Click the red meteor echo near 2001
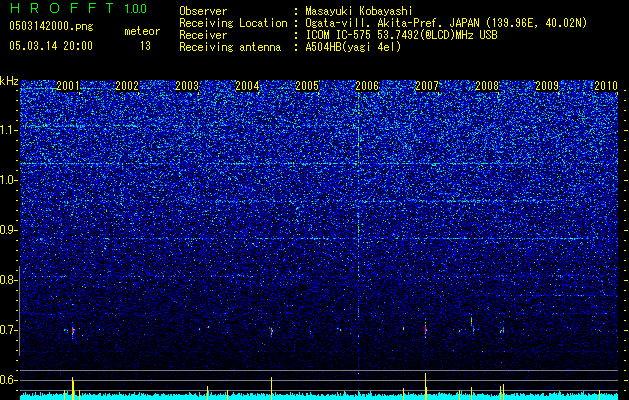This screenshot has height=400, width=629. 73,331
